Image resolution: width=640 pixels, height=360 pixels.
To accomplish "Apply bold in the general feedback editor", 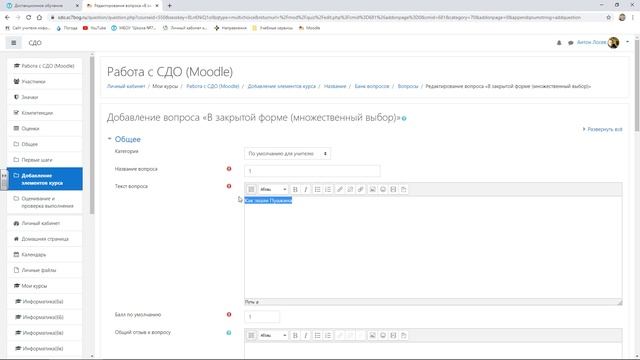I will 295,336.
